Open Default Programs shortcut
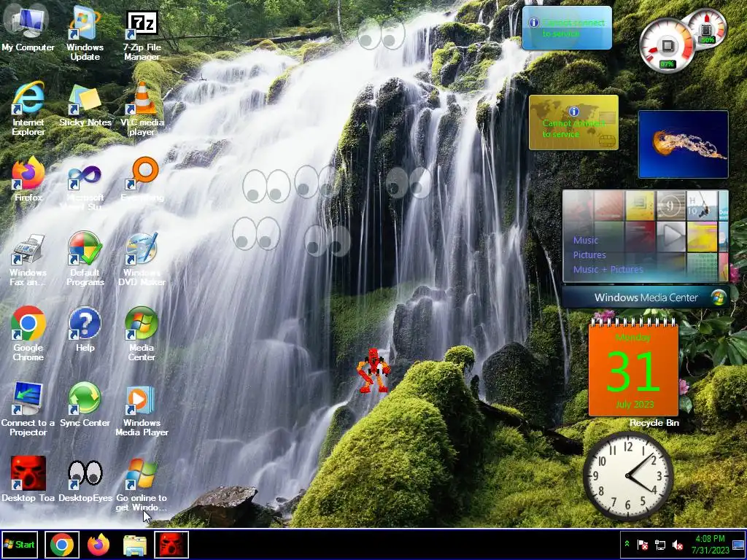Screen dimensions: 747x560 click(x=85, y=259)
